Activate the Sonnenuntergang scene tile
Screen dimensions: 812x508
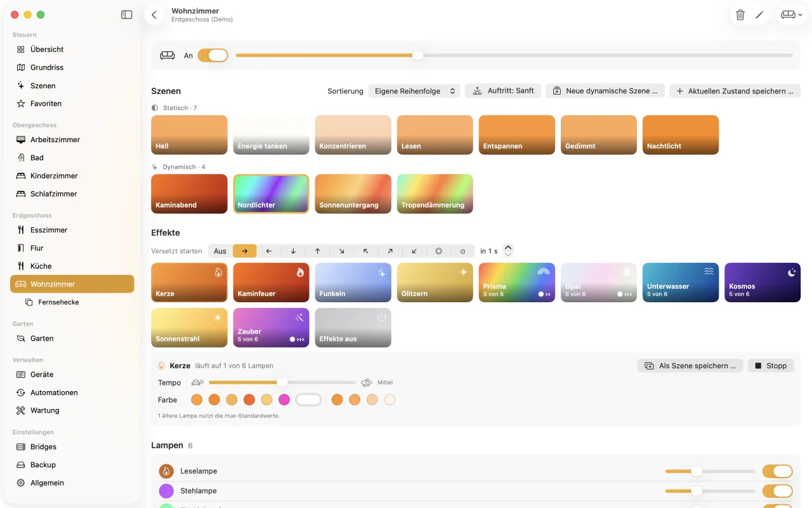coord(353,194)
